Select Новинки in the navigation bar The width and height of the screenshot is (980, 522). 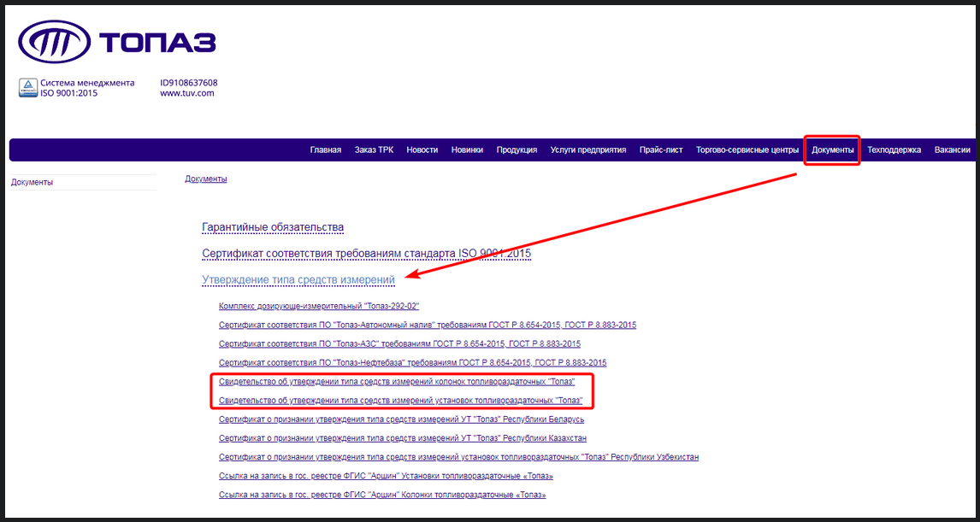(467, 150)
